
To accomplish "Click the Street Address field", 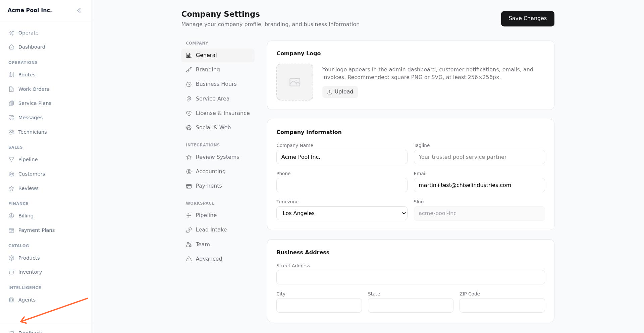I will [411, 277].
